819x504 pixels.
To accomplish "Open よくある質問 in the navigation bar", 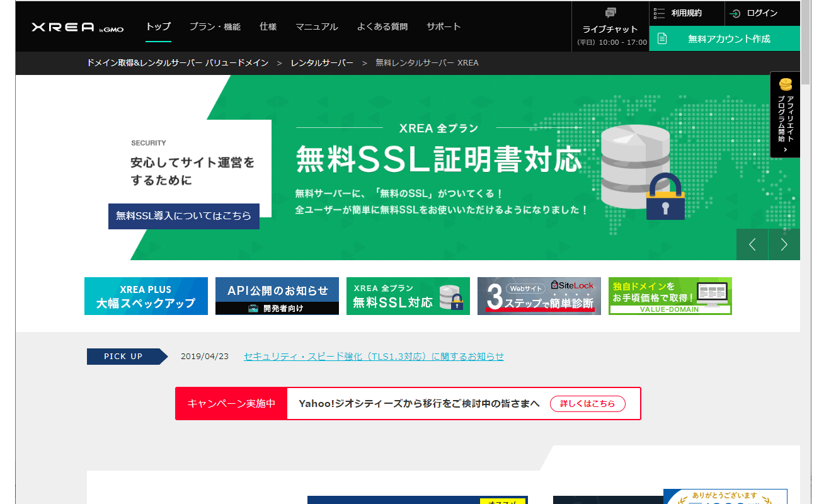I will [x=382, y=26].
